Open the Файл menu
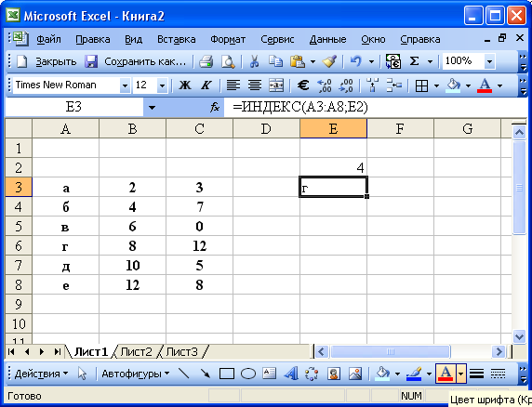Image resolution: width=532 pixels, height=407 pixels. coord(48,39)
